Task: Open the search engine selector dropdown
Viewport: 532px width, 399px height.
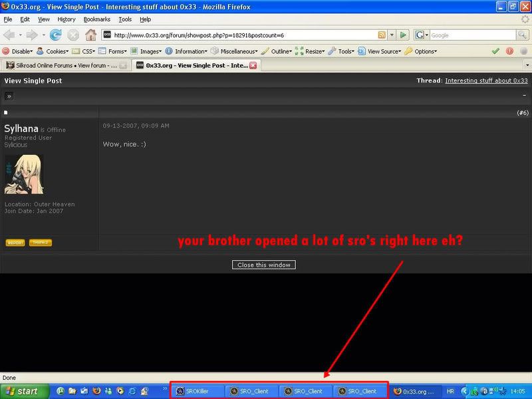Action: 422,35
